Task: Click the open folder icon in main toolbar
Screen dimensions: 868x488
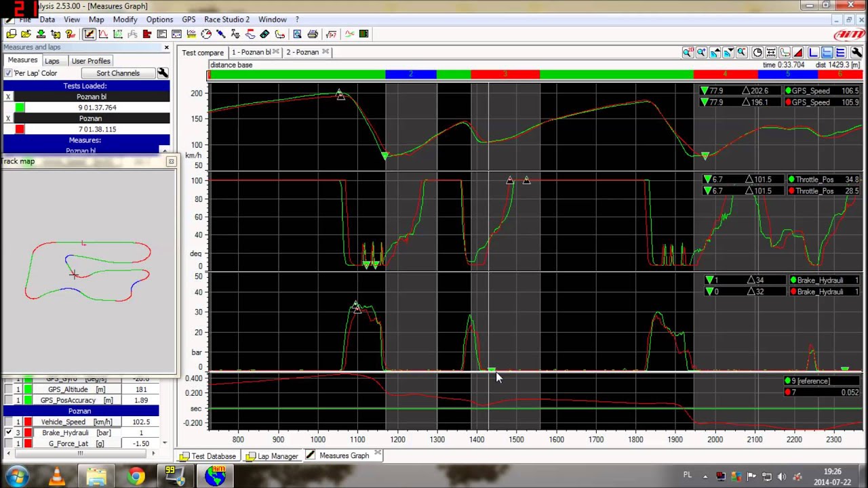Action: pos(26,34)
